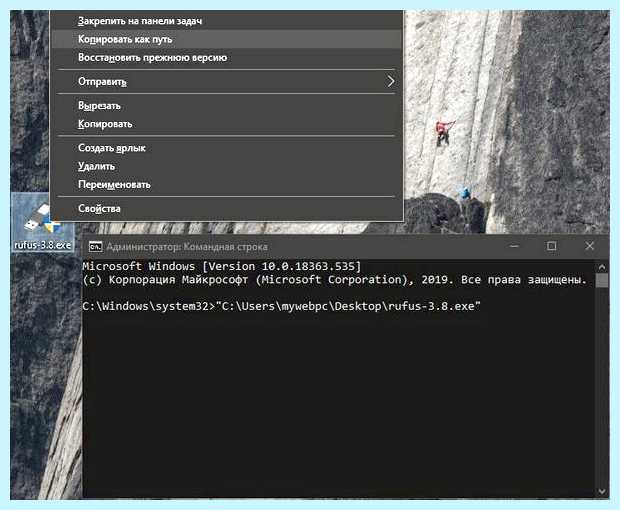Choose 'Удалить' in context menu
This screenshot has width=620, height=510.
click(x=227, y=166)
